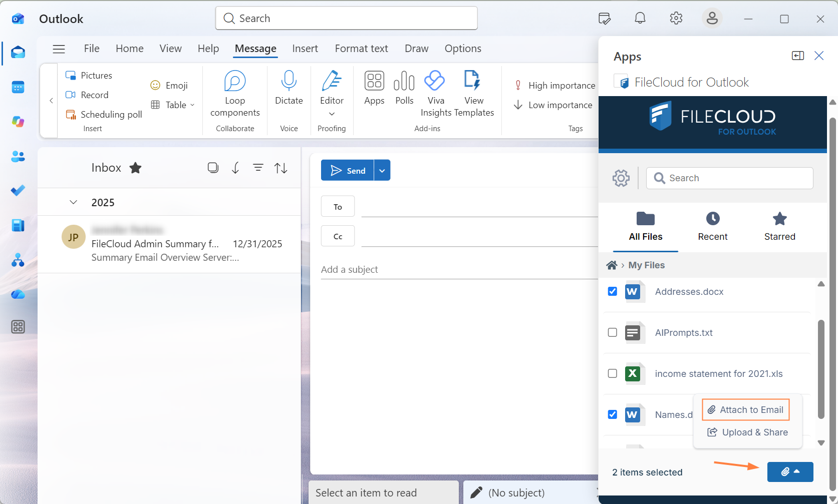Viewport: 838px width, 504px height.
Task: Open FileCloud Admin Summary email
Action: [169, 245]
